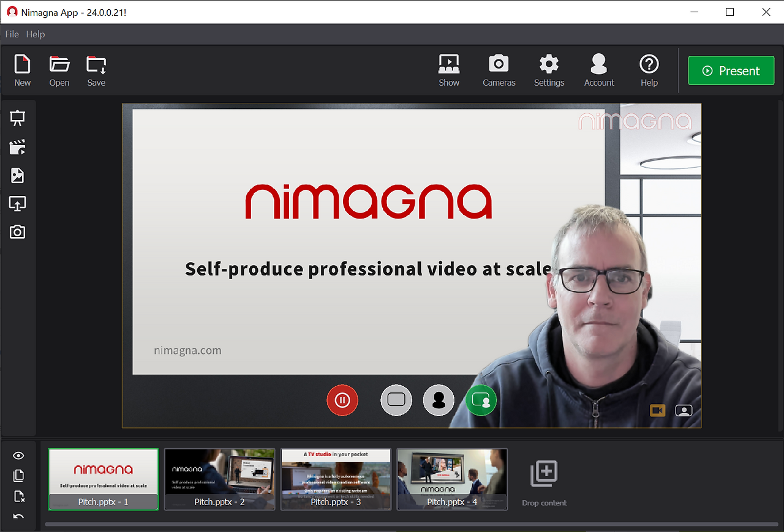Remove the selected slide with delete icon
The image size is (784, 532).
tap(18, 496)
